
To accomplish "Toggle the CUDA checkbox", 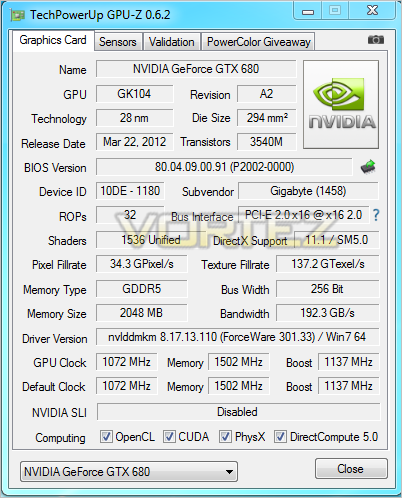I will (169, 436).
